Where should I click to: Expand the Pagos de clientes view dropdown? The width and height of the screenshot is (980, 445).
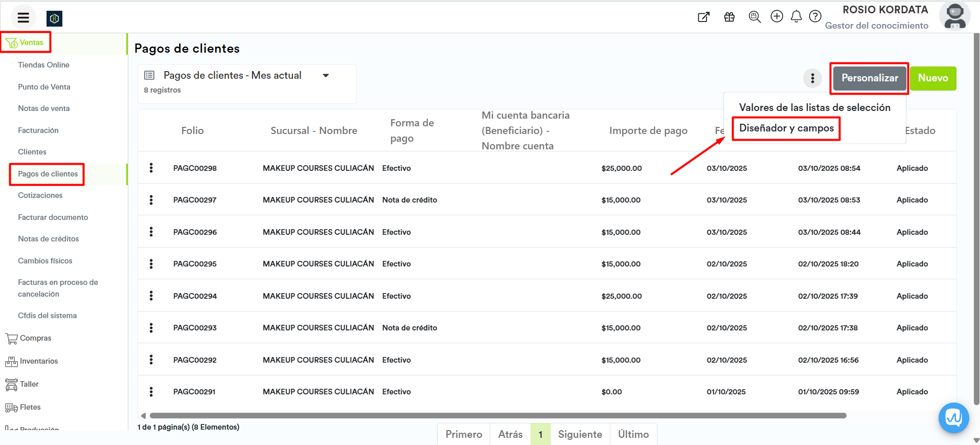coord(326,76)
